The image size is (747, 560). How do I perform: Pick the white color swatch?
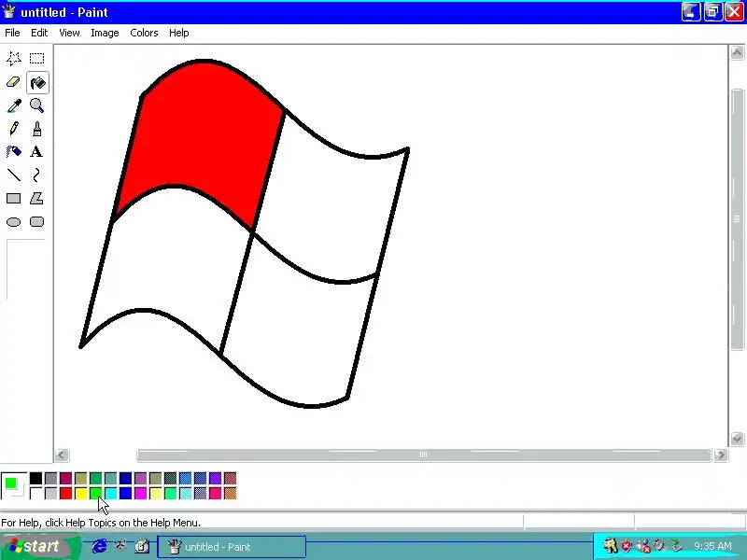[x=35, y=493]
